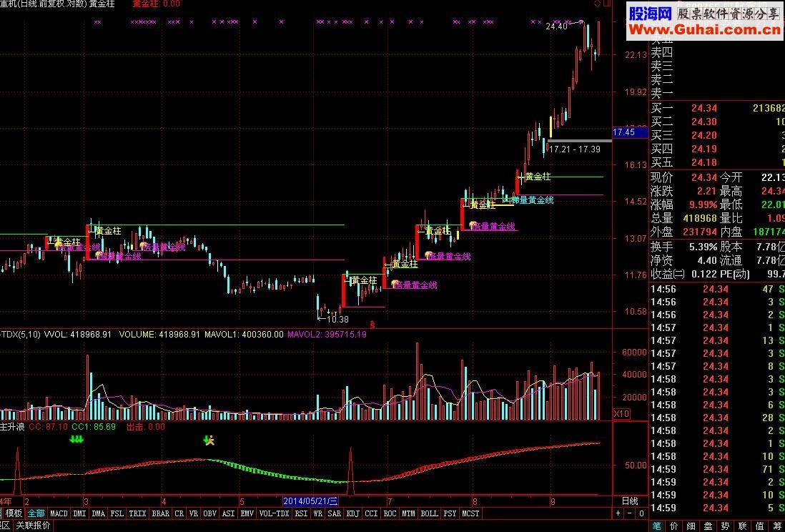Select the CCI indicator tab
This screenshot has height=532, width=785.
pos(371,513)
